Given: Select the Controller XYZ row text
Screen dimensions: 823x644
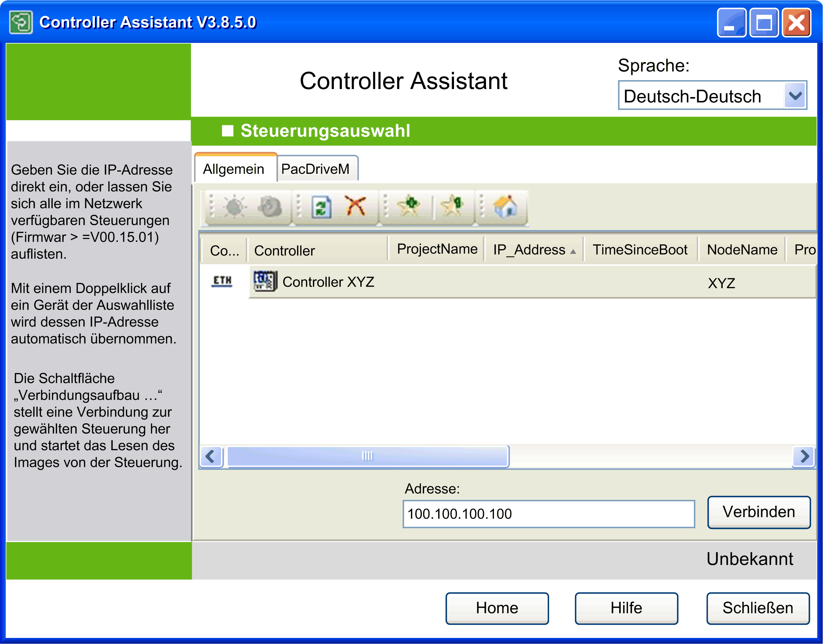Looking at the screenshot, I should 328,282.
